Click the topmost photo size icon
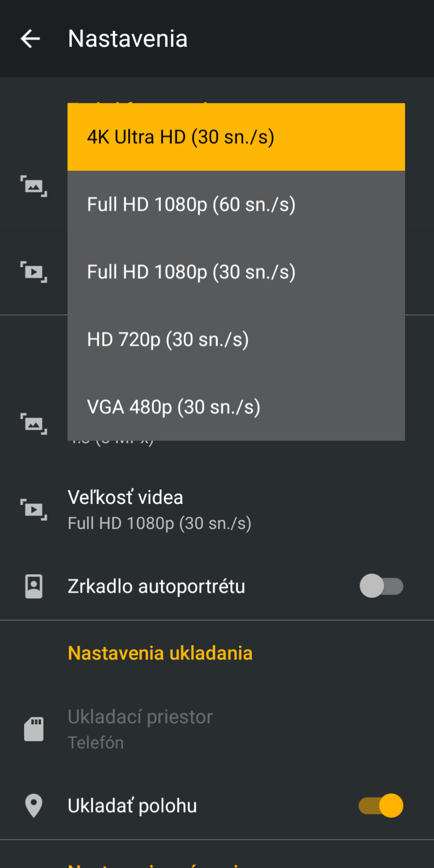The image size is (434, 868). [34, 186]
